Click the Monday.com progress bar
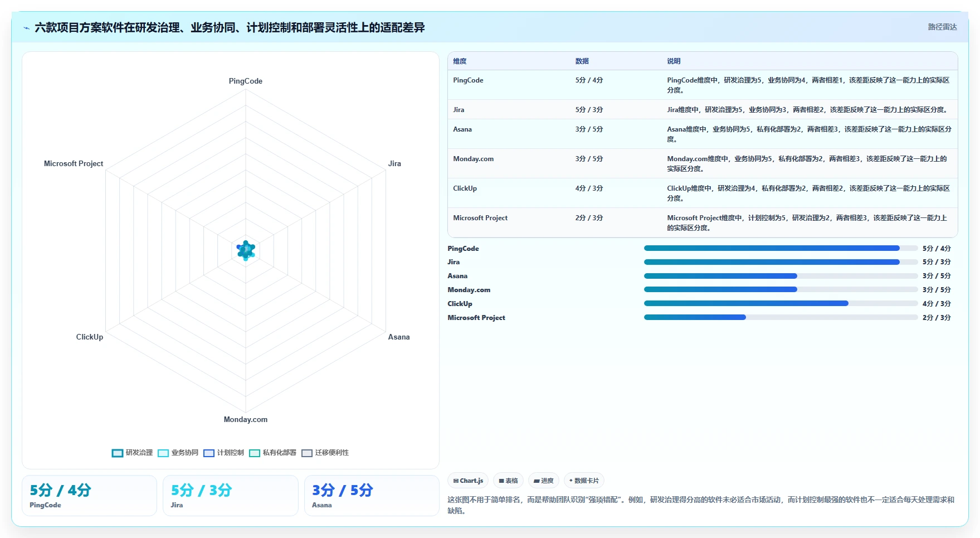Image resolution: width=980 pixels, height=538 pixels. (x=781, y=289)
